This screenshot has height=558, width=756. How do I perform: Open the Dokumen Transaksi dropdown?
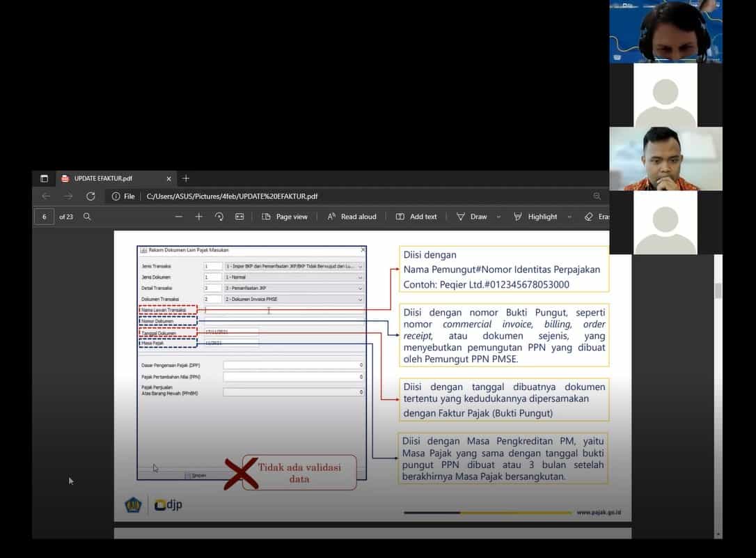[x=359, y=300]
